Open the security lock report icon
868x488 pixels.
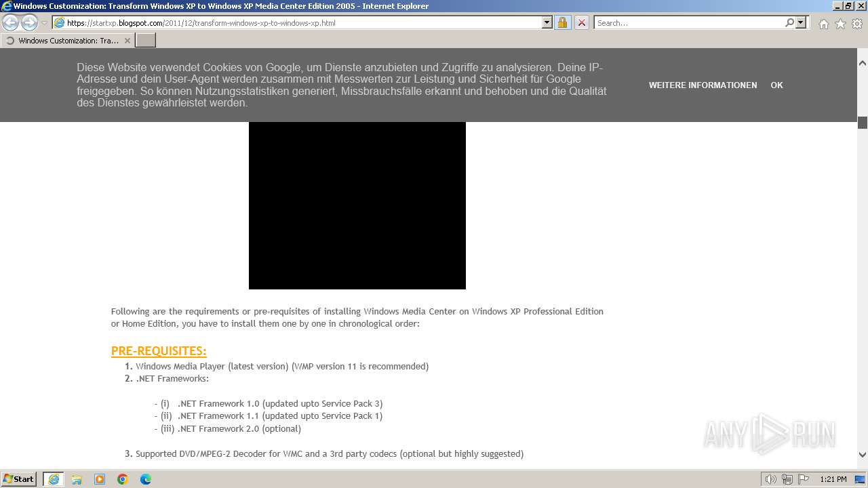[x=562, y=23]
